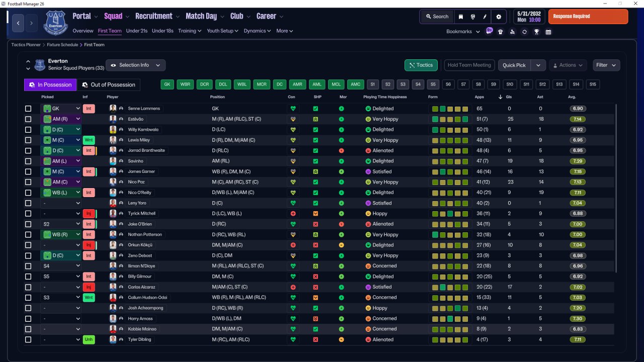Check the box next to Tyler Dibling

coord(28,340)
